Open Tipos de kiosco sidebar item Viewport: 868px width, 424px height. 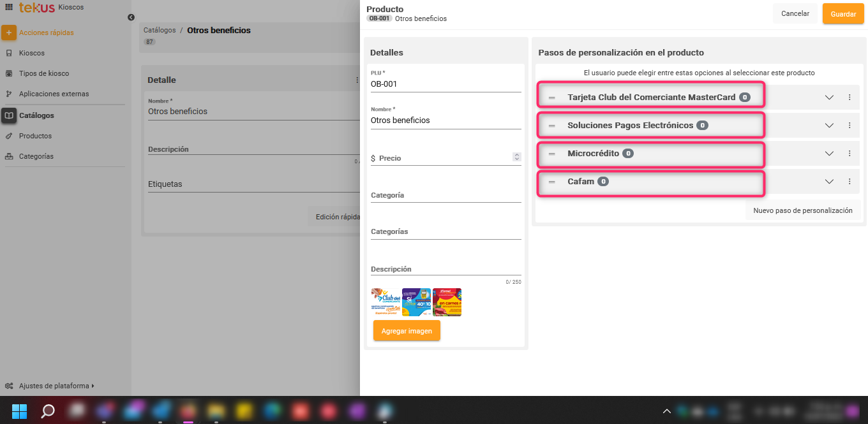43,73
